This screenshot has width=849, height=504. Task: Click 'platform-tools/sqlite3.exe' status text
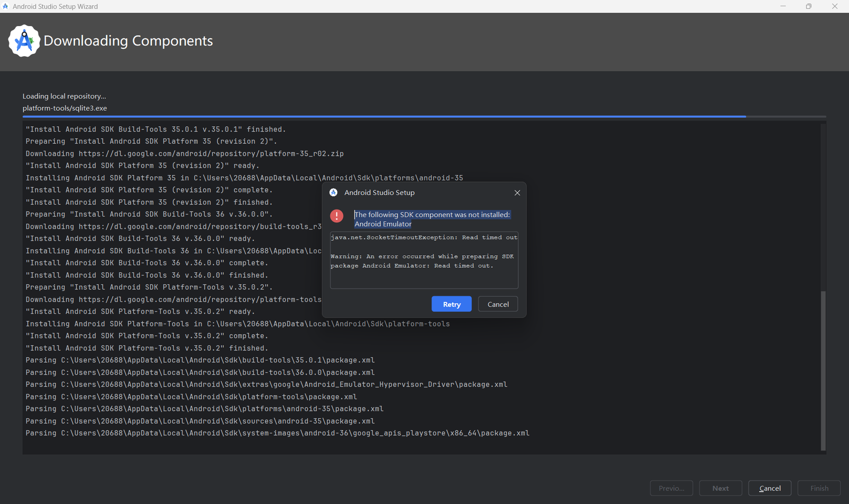click(65, 108)
